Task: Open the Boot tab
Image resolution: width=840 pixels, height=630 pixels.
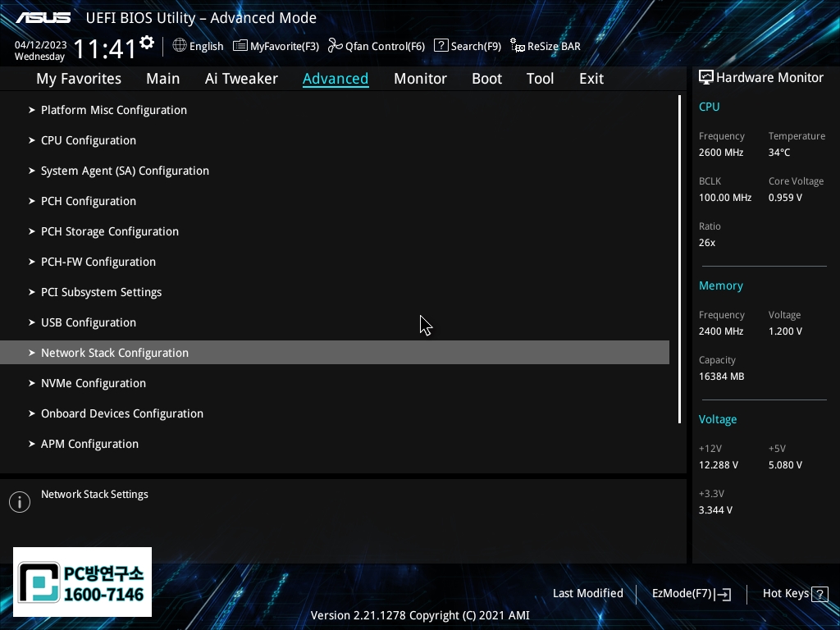Action: 486,79
